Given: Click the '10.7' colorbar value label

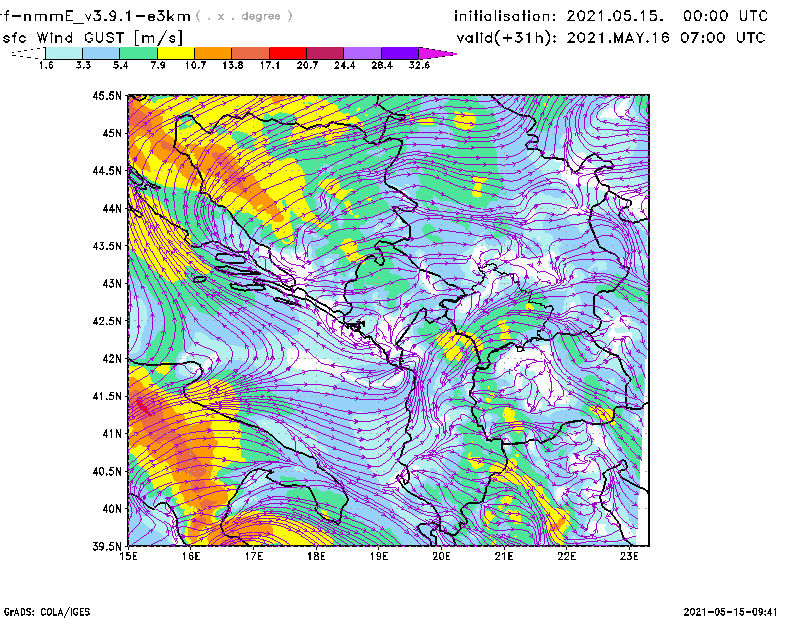Looking at the screenshot, I should [195, 65].
